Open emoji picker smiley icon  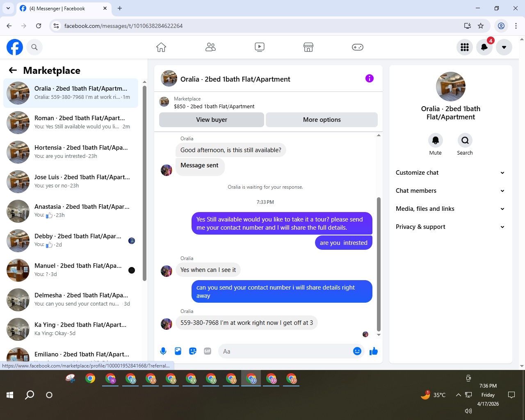[357, 351]
